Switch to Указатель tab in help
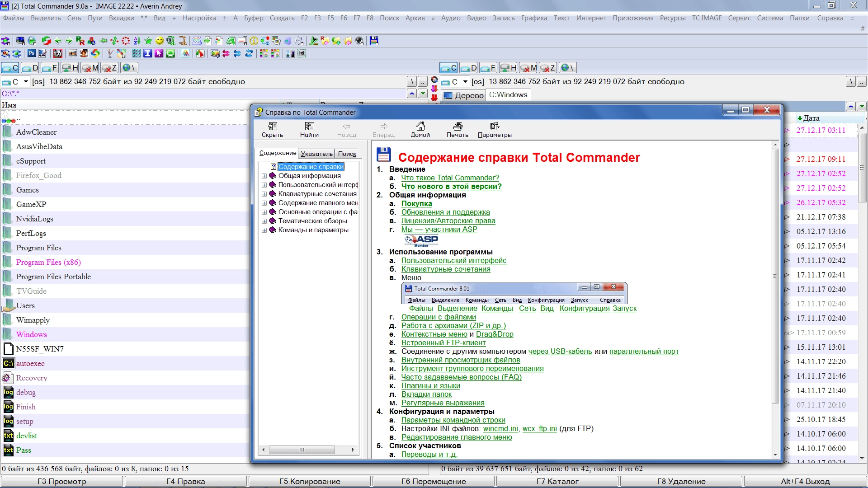Image resolution: width=868 pixels, height=488 pixels. [x=316, y=154]
